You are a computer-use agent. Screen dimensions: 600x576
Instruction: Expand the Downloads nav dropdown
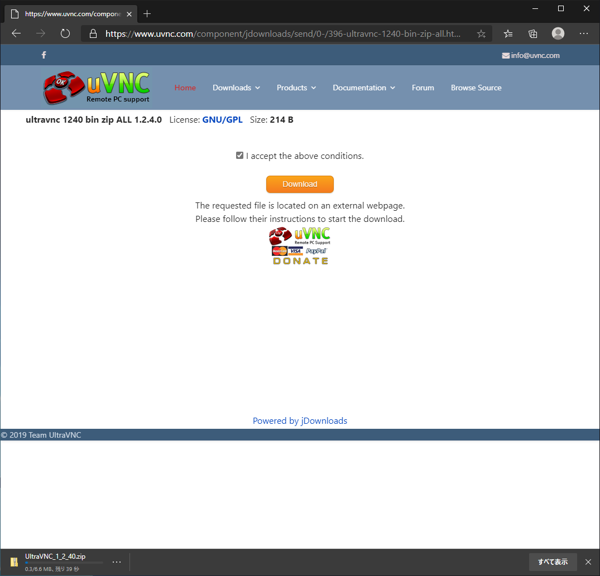coord(236,88)
